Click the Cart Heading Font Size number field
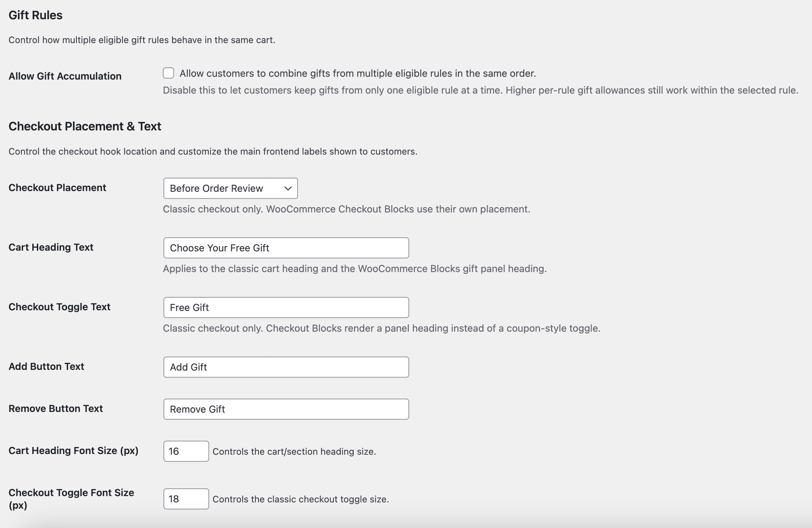812x528 pixels. pyautogui.click(x=186, y=451)
